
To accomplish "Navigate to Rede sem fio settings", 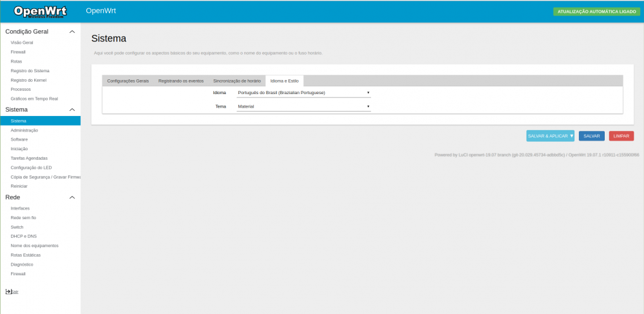I will click(x=23, y=218).
